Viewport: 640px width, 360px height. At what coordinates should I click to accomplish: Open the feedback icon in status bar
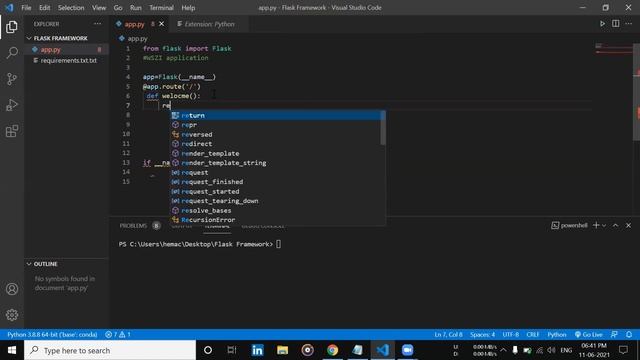(614, 334)
